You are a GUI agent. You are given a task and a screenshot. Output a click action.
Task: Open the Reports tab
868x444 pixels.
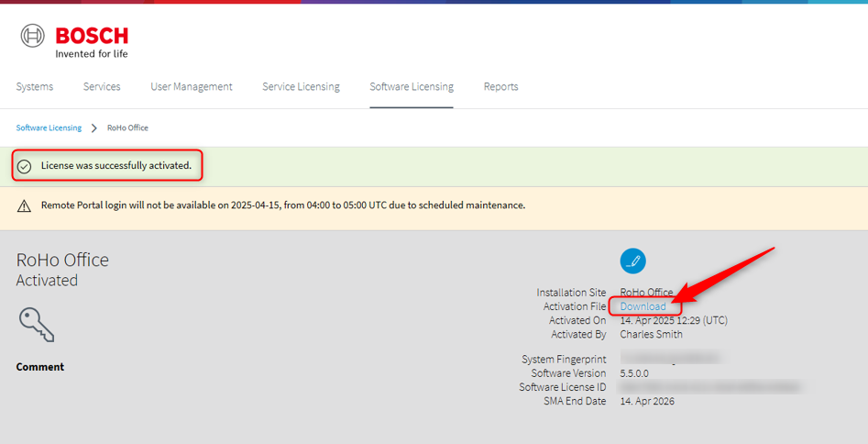point(501,86)
